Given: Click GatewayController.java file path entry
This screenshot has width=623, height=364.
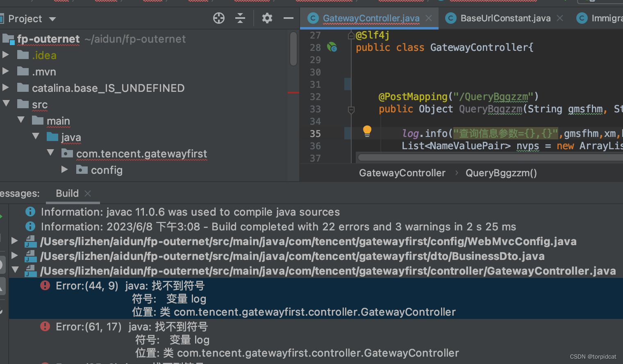Looking at the screenshot, I should click(328, 271).
